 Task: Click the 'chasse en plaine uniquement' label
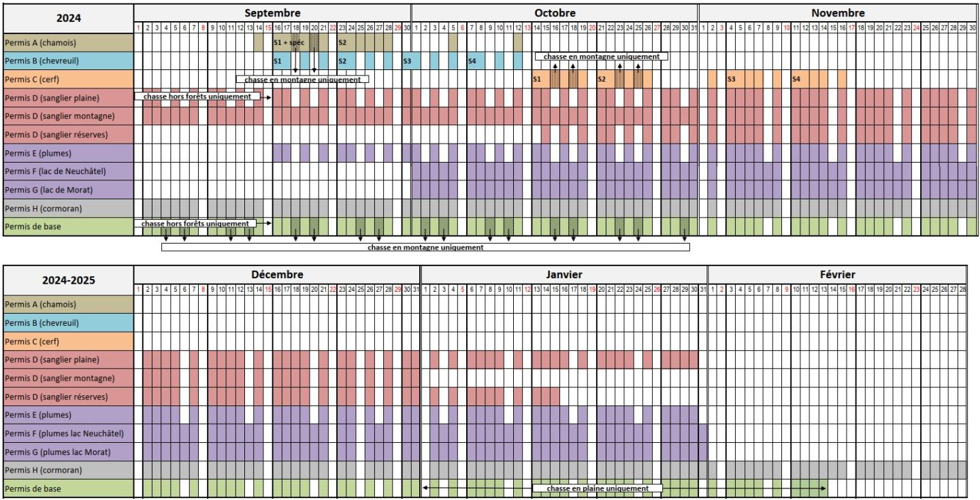(597, 488)
